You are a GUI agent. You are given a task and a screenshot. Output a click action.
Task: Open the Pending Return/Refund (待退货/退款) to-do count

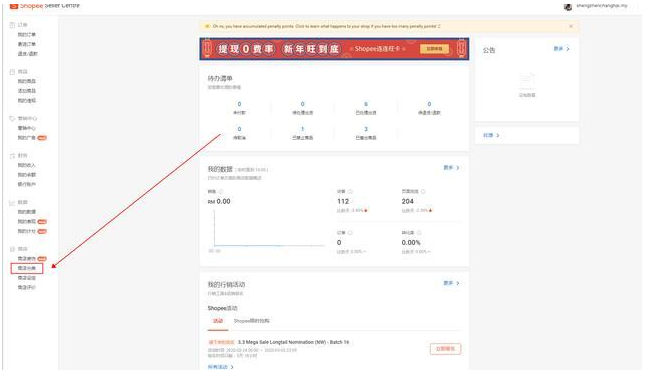tap(429, 108)
